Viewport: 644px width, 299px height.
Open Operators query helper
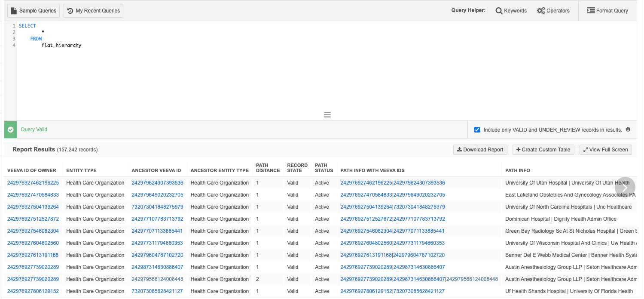(x=553, y=11)
